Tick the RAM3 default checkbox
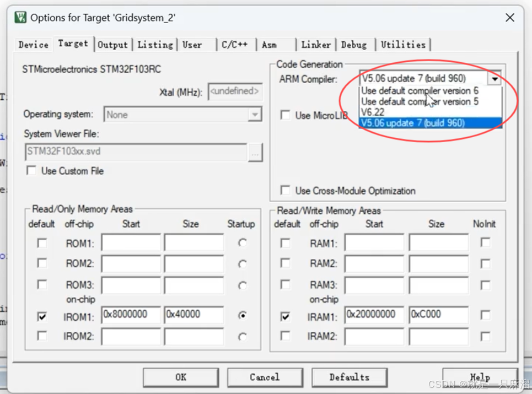The width and height of the screenshot is (532, 394). [286, 284]
